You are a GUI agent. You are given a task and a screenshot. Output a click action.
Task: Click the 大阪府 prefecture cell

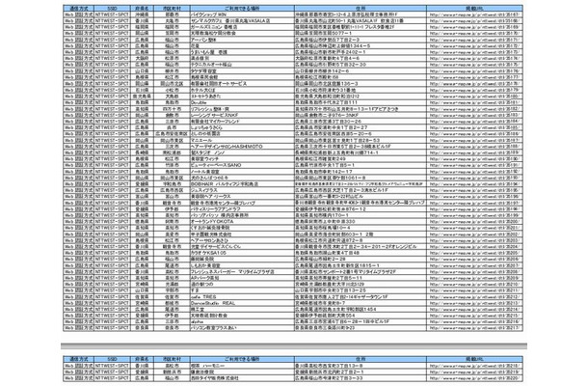click(x=142, y=59)
